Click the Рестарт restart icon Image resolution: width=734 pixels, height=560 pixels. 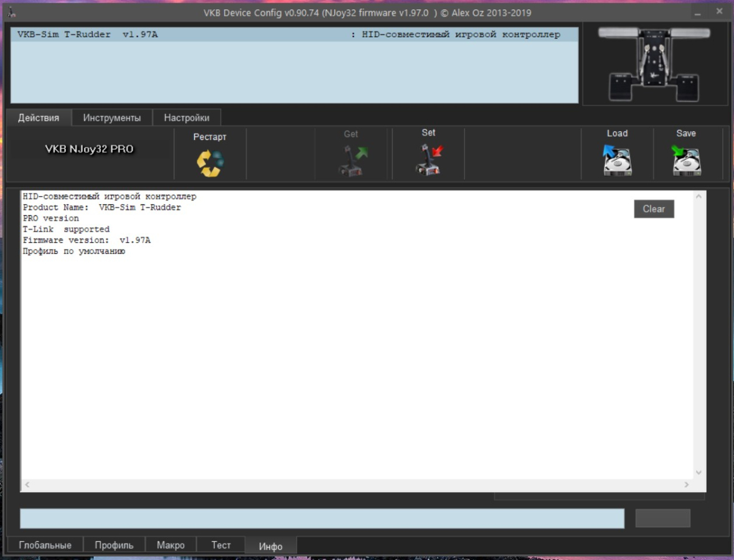pos(210,163)
